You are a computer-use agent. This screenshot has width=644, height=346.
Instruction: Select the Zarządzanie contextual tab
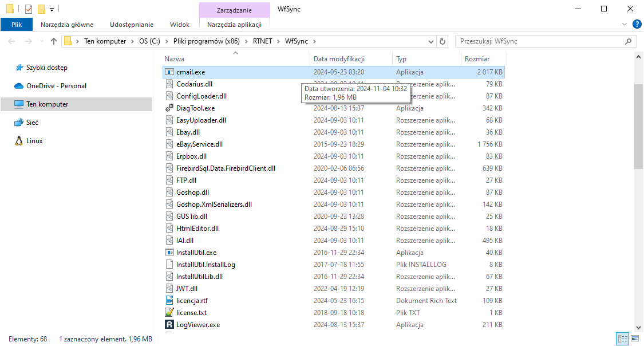point(235,10)
